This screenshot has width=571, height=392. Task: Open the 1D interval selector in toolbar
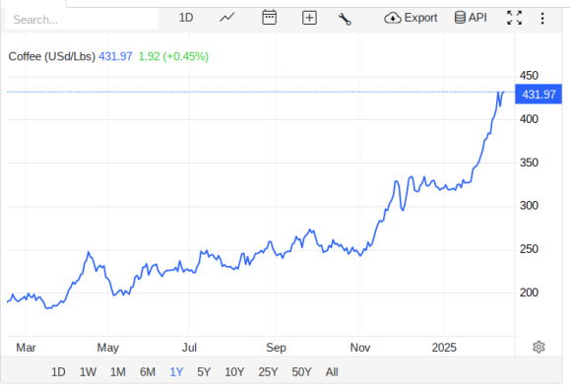[x=186, y=18]
